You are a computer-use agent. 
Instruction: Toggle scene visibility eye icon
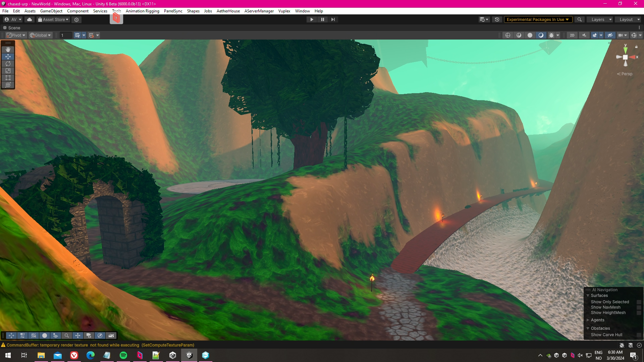[610, 35]
